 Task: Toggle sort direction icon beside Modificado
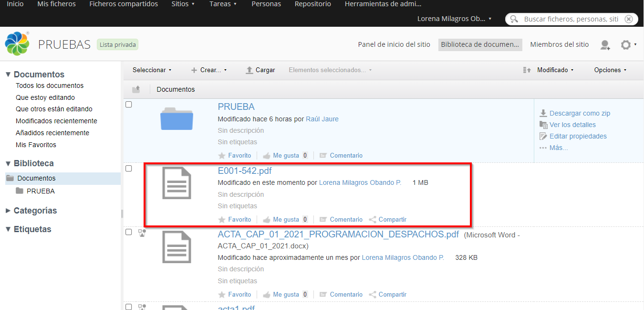click(527, 70)
